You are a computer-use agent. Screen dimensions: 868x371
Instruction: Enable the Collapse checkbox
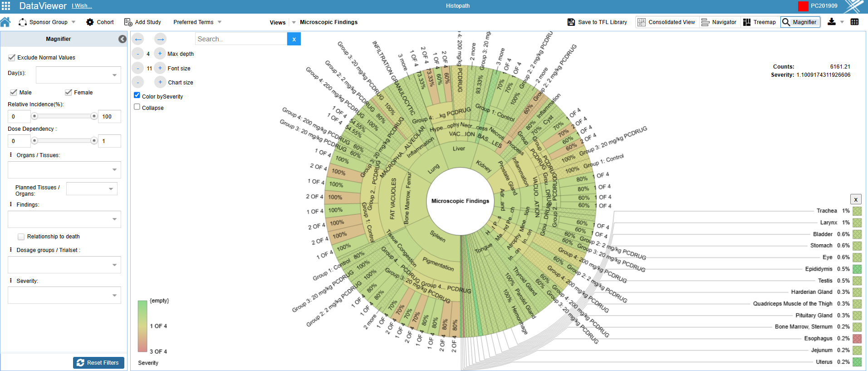pyautogui.click(x=137, y=107)
